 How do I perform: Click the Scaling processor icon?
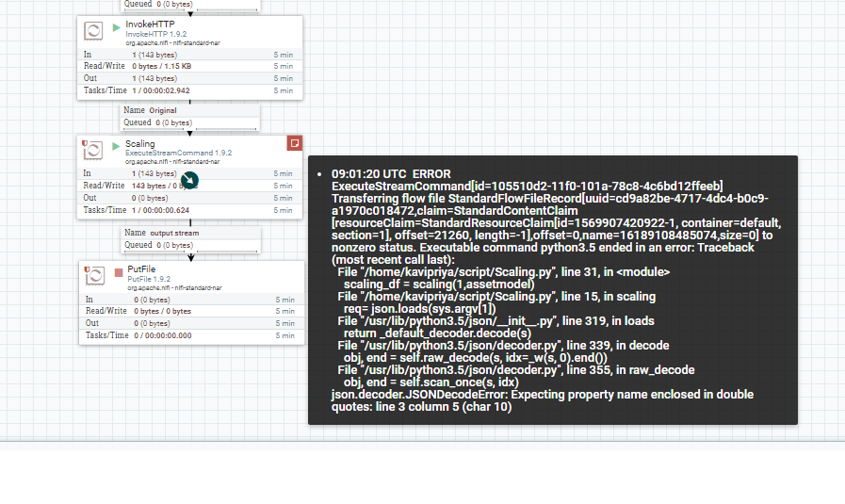click(x=92, y=150)
